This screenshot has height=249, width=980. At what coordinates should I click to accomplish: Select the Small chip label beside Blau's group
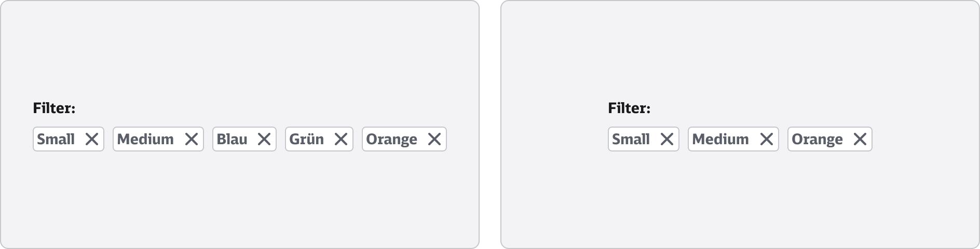[56, 139]
